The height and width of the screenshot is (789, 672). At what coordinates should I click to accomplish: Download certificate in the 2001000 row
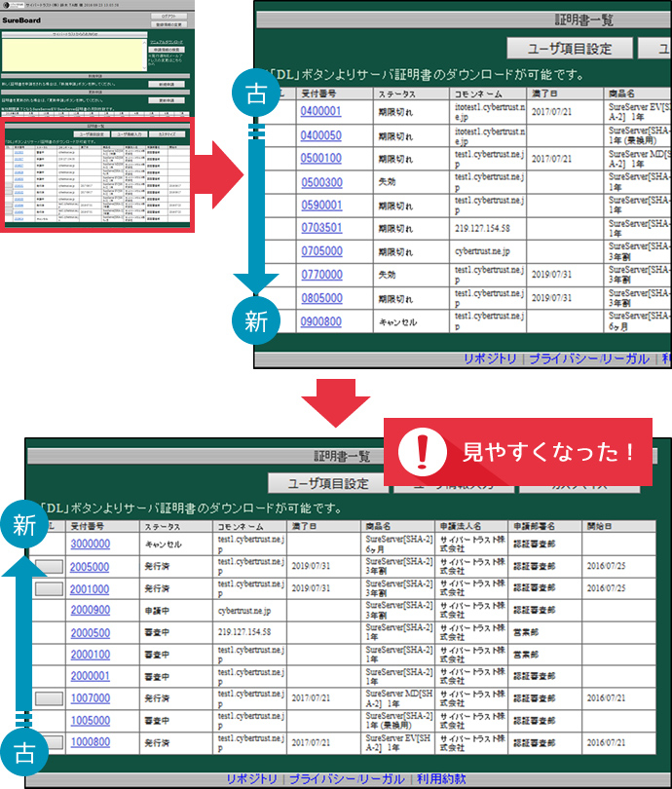[x=48, y=588]
